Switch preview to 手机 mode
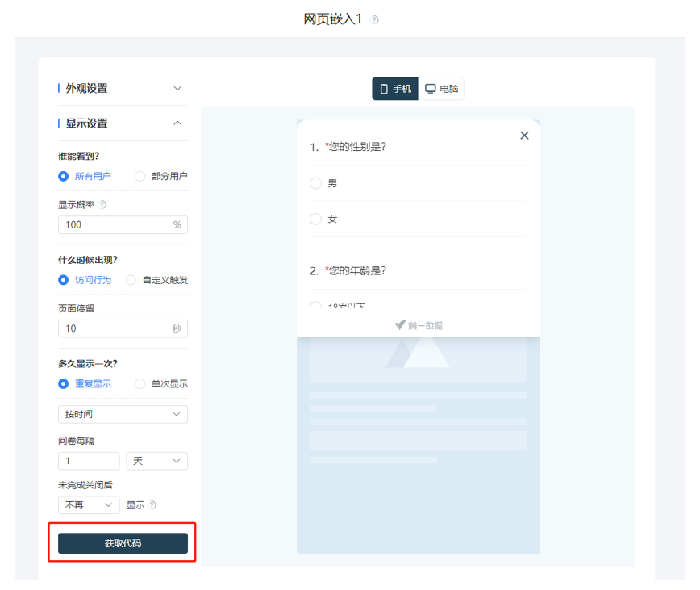Viewport: 700px width, 590px height. tap(395, 89)
